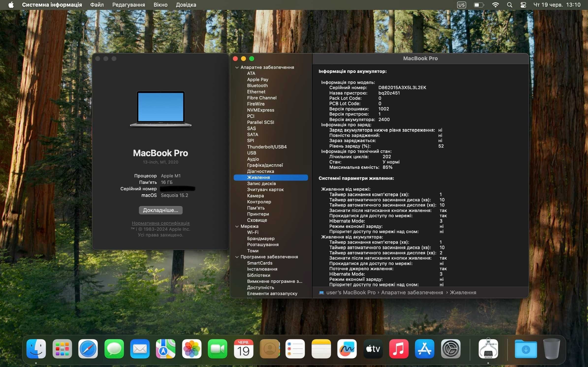Launch Safari from the Dock

pos(88,349)
